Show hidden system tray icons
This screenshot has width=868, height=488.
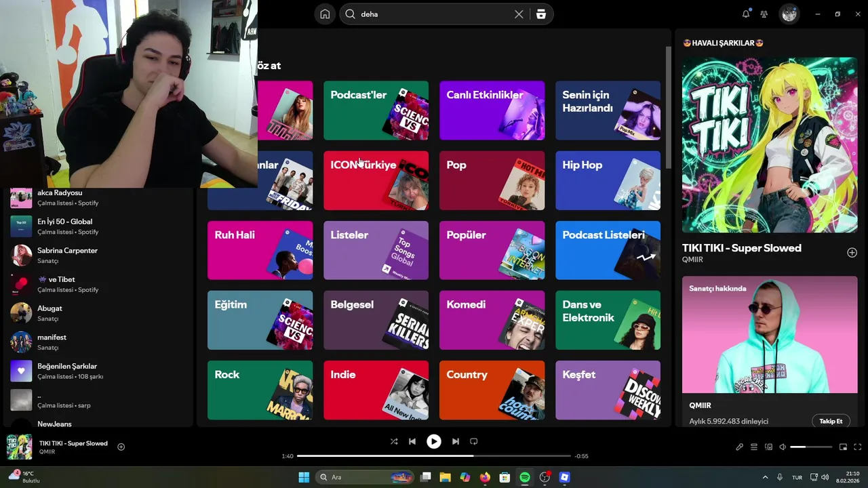click(x=766, y=477)
